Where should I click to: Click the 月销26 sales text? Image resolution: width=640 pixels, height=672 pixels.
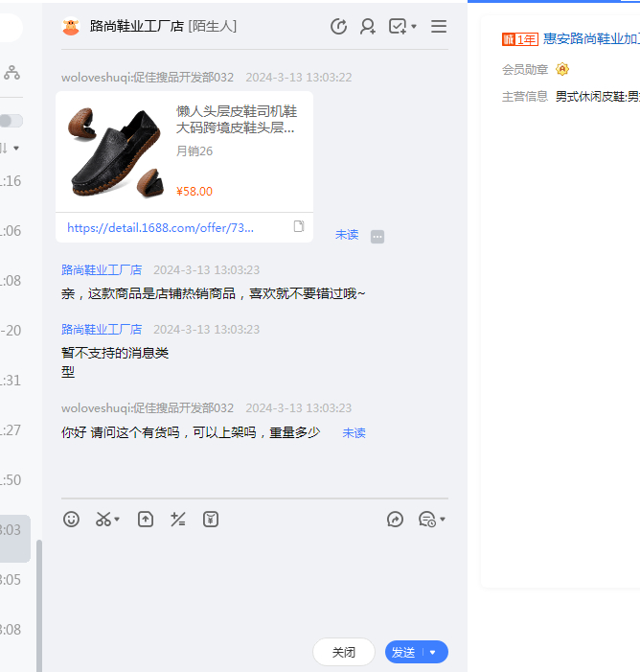pyautogui.click(x=194, y=151)
